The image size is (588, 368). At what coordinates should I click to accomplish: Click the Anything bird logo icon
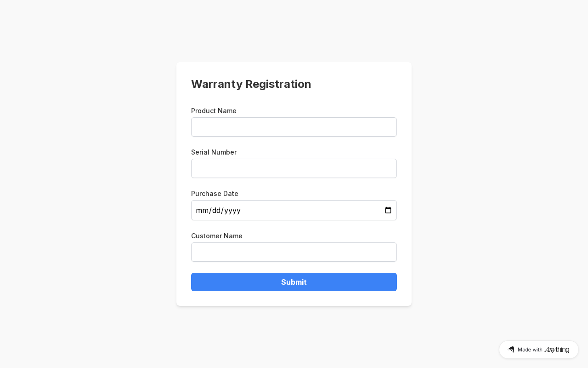[x=511, y=350]
